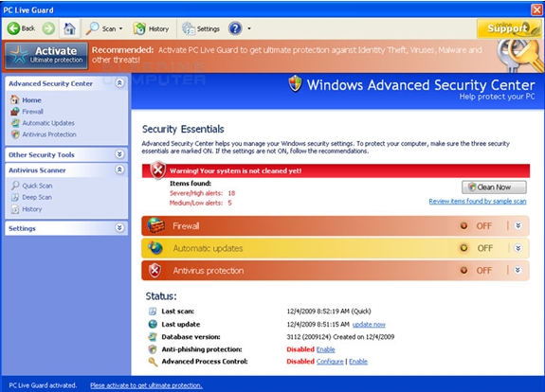
Task: Select Antivirus Protection in the sidebar
Action: click(49, 134)
